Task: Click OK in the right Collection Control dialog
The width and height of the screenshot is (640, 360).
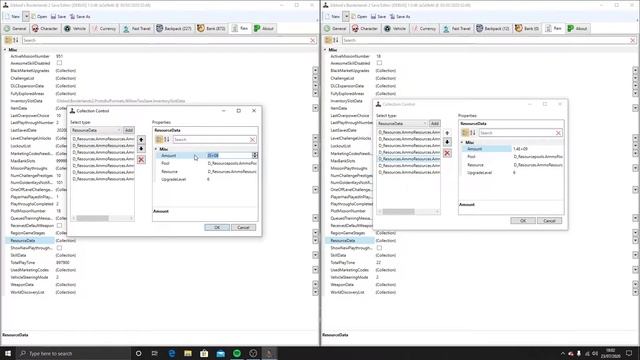Action: point(523,221)
